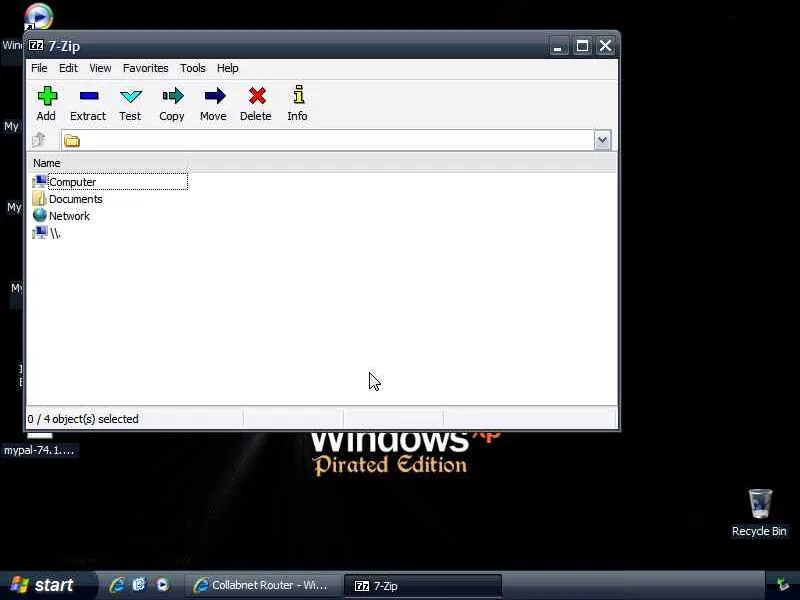
Task: Click into the address path field
Action: pyautogui.click(x=337, y=140)
